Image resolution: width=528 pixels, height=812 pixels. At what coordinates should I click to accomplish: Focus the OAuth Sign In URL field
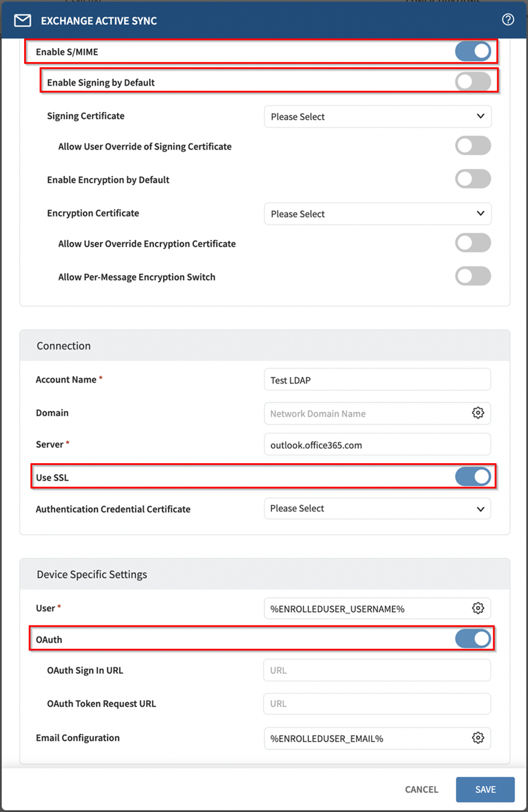377,670
